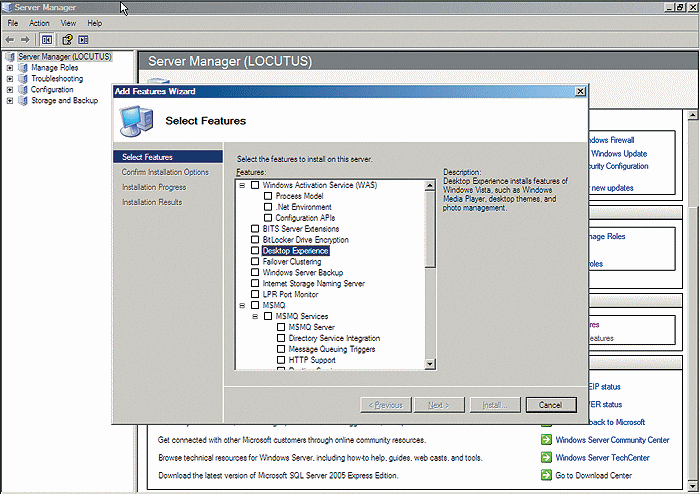700x494 pixels.
Task: Click the Help toolbar icon
Action: click(67, 40)
